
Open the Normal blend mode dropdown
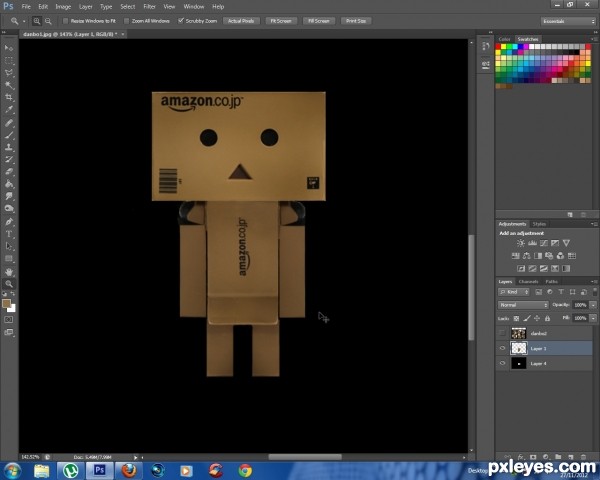(x=523, y=305)
